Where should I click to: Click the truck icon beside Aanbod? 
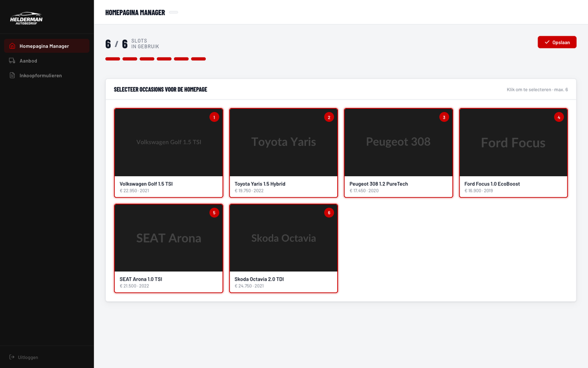pos(12,61)
